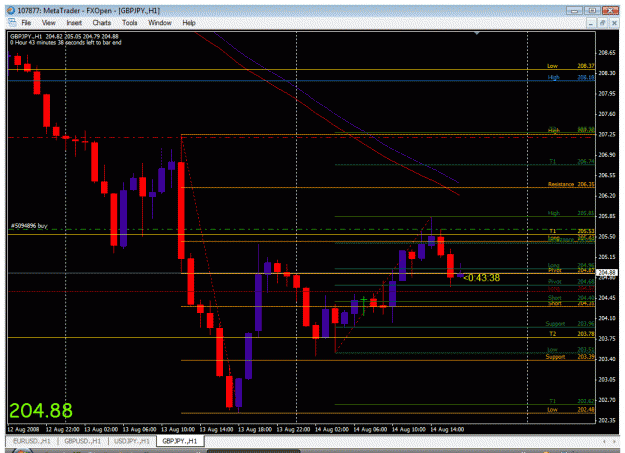
Task: Click the 208.65 price axis label
Action: coord(607,53)
